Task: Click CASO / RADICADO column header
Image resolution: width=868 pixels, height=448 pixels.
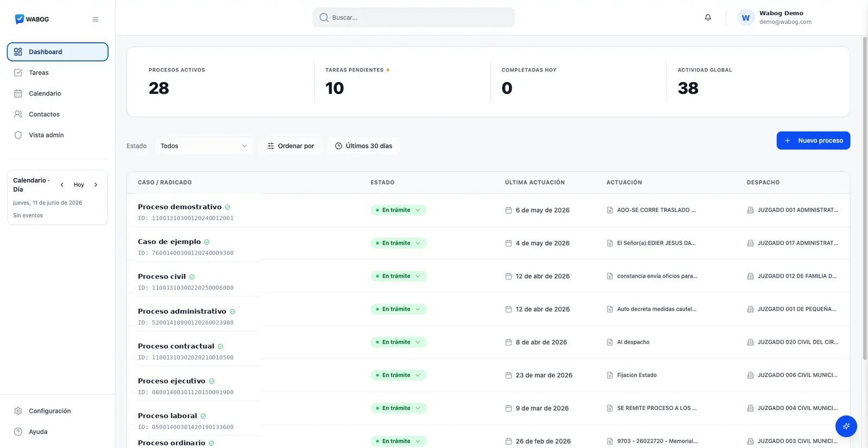Action: click(x=165, y=182)
